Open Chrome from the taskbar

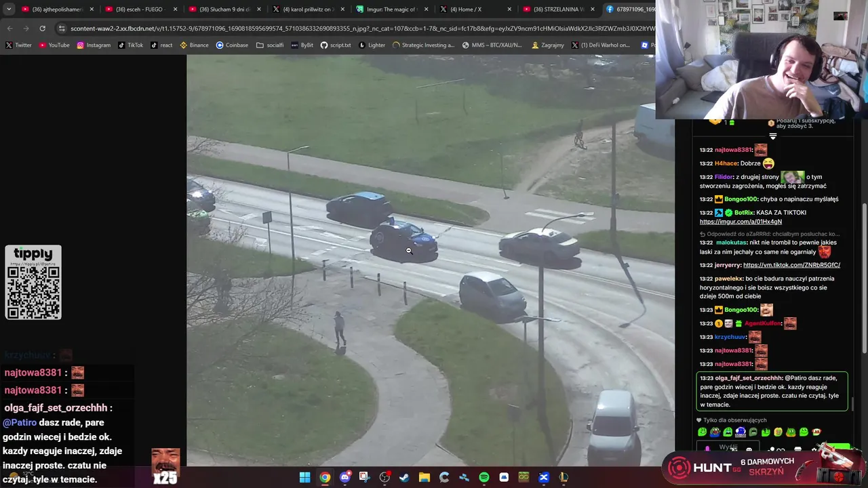(325, 477)
